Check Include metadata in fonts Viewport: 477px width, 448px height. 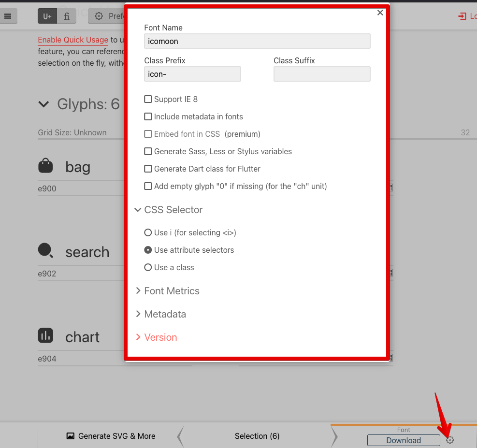click(148, 116)
